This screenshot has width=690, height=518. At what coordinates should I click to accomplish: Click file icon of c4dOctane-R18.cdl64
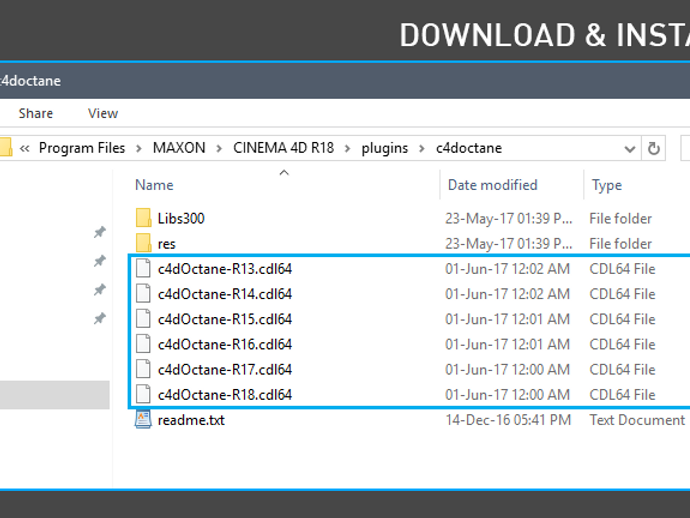pos(143,394)
